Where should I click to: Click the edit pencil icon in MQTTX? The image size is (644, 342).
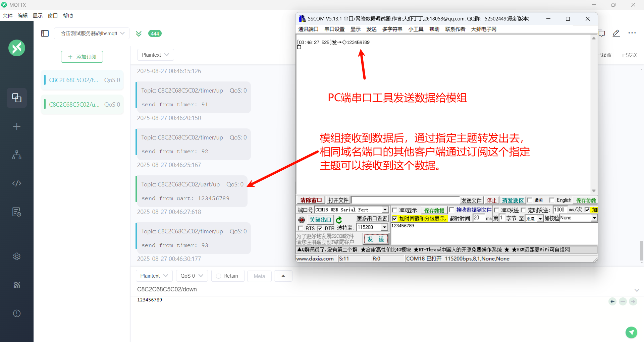(616, 33)
